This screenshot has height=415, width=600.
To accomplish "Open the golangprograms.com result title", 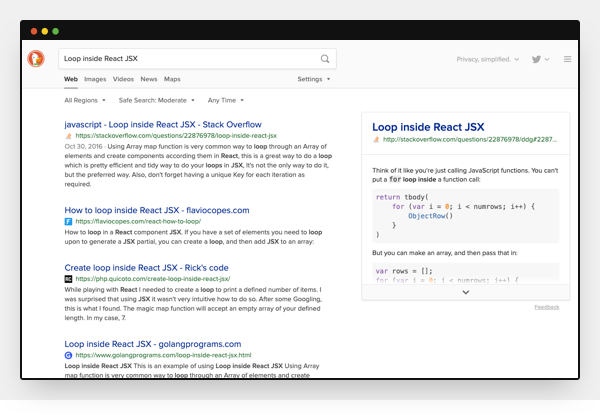I will pyautogui.click(x=153, y=344).
